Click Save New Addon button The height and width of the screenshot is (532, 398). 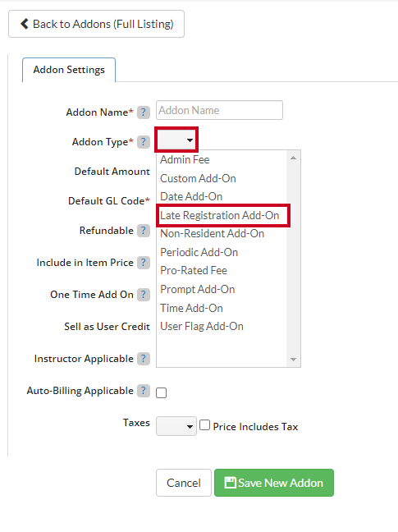coord(274,483)
